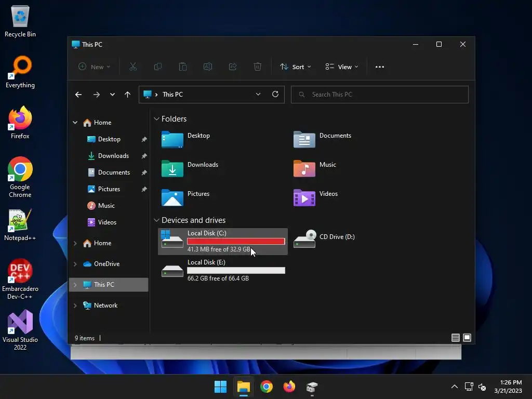
Task: Click the Rename icon in toolbar
Action: [208, 67]
